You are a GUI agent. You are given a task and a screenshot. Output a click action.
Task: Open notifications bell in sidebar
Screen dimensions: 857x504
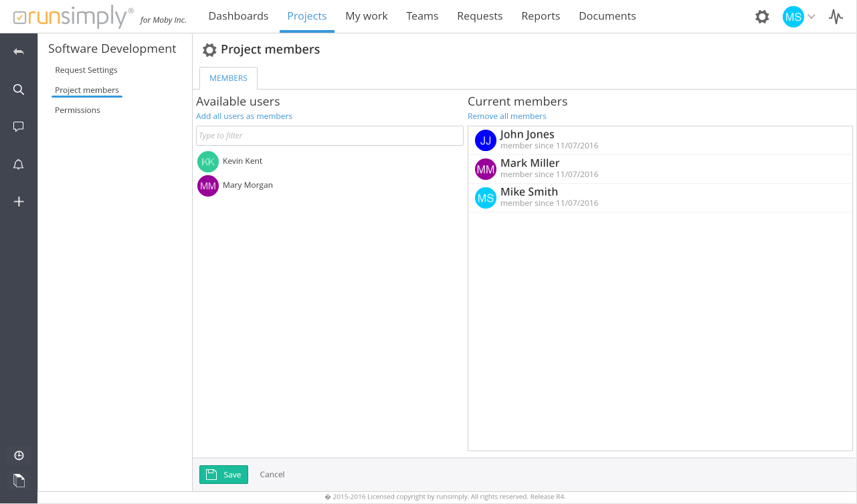pyautogui.click(x=19, y=164)
